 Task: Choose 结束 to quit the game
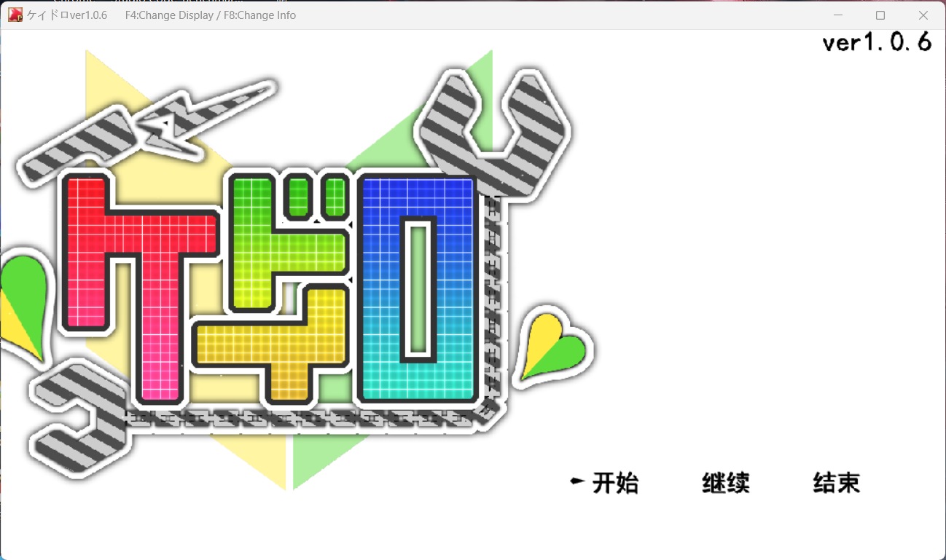[x=836, y=482]
